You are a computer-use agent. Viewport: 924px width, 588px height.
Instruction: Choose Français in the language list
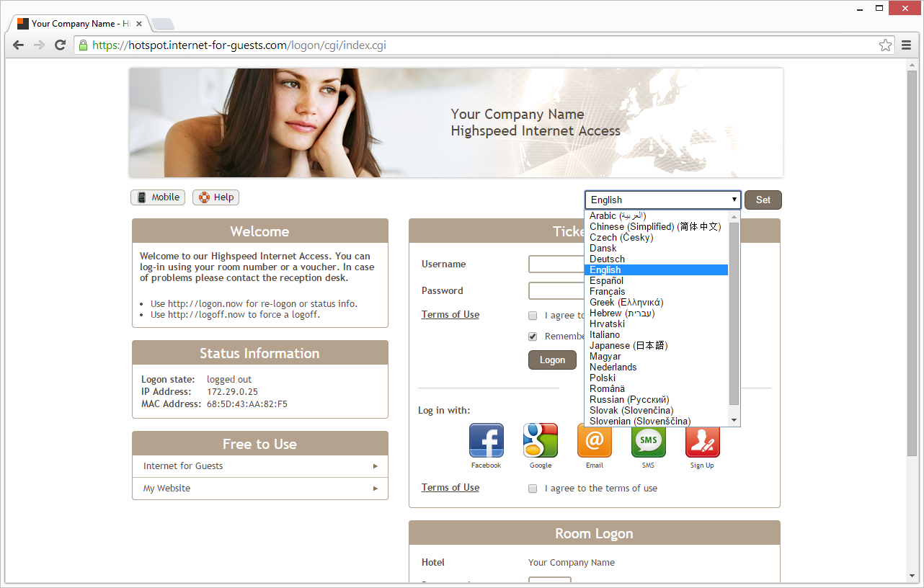click(x=656, y=292)
